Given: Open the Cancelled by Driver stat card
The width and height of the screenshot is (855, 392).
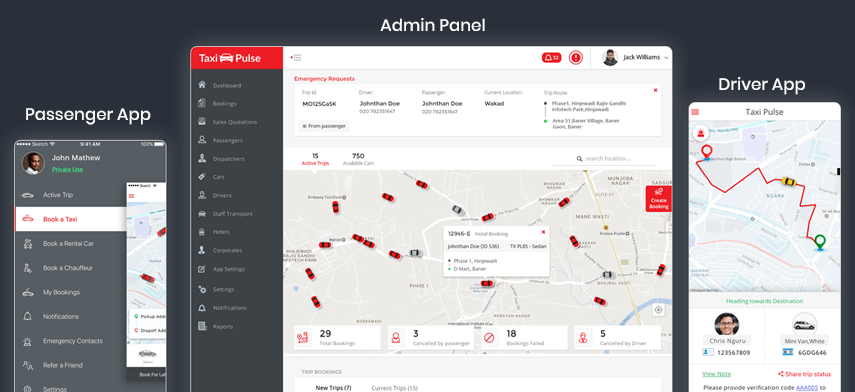Looking at the screenshot, I should [618, 338].
